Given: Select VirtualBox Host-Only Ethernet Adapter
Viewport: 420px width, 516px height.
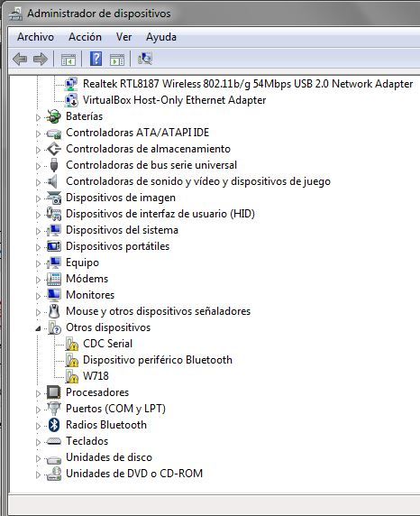Looking at the screenshot, I should [174, 100].
